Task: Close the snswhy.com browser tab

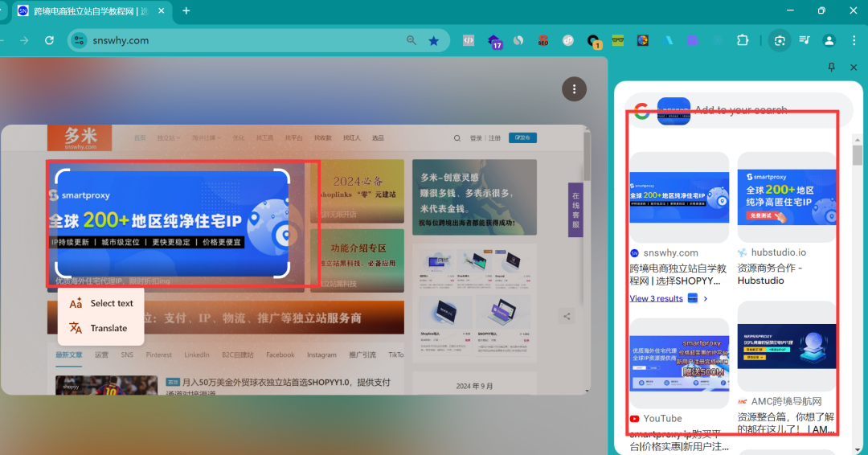Action: pyautogui.click(x=162, y=11)
